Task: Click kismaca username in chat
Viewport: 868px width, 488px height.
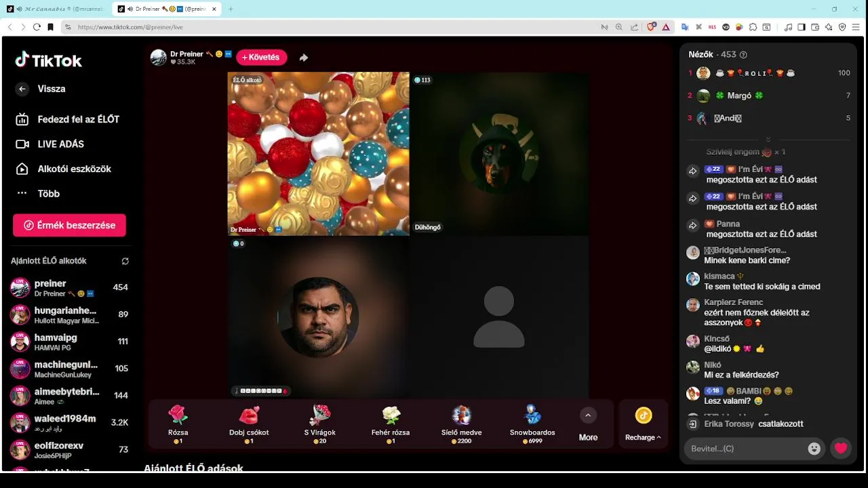Action: tap(719, 277)
